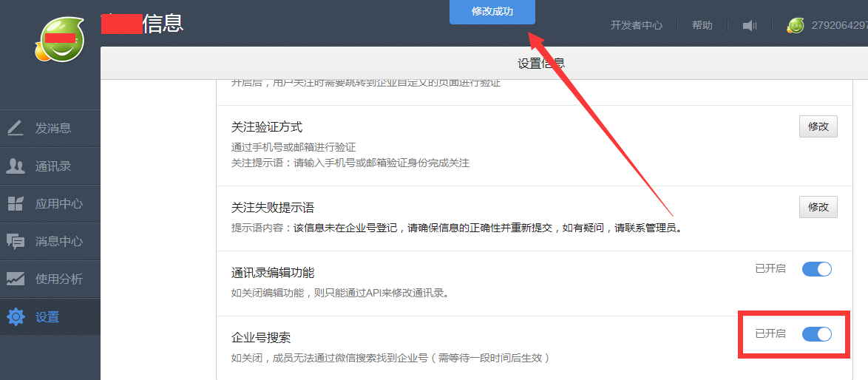Viewport: 868px width, 380px height.
Task: Click the small green account avatar
Action: tap(796, 25)
